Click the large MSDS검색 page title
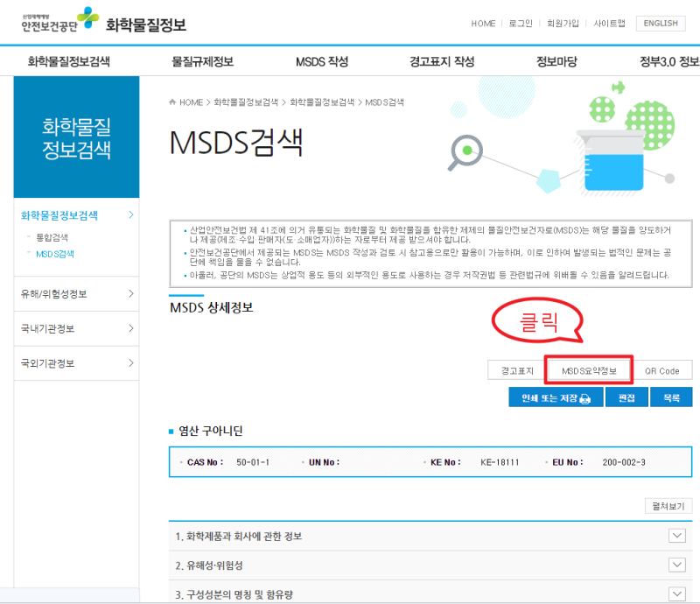This screenshot has width=700, height=604. 236,143
